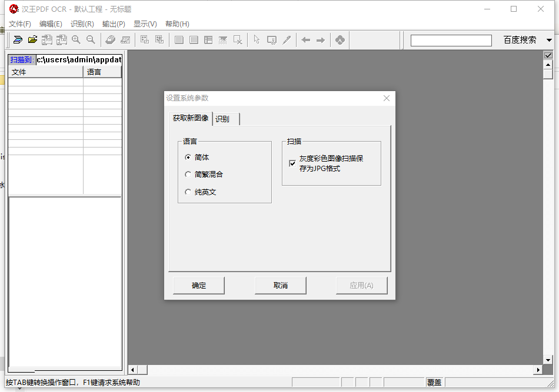Select the pen tool in toolbar
The image size is (559, 392).
[287, 40]
